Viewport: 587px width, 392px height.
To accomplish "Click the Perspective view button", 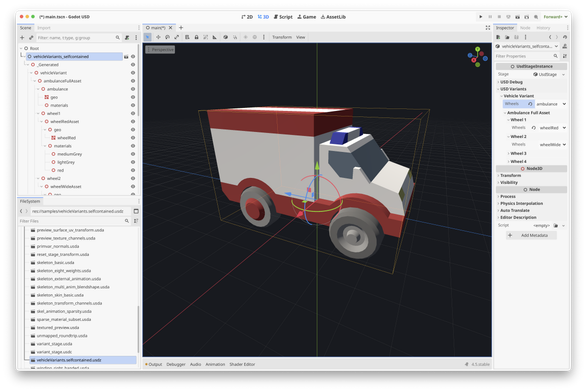I will [160, 49].
